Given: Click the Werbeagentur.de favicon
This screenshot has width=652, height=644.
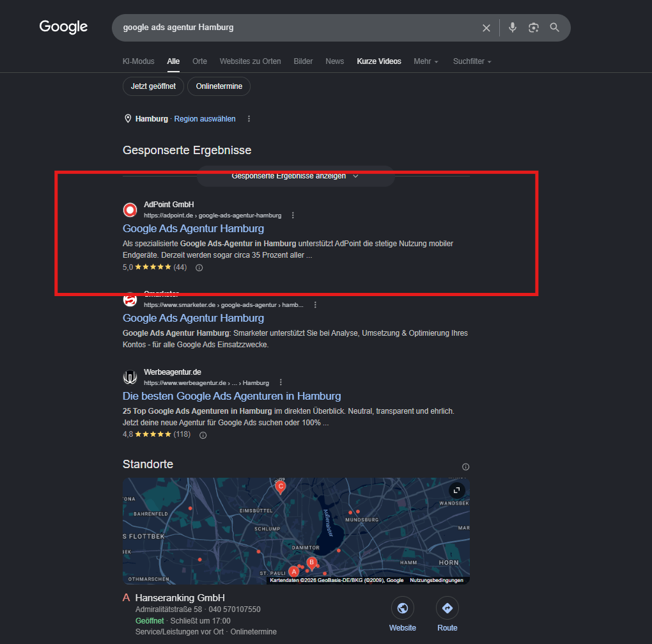Looking at the screenshot, I should click(x=130, y=377).
